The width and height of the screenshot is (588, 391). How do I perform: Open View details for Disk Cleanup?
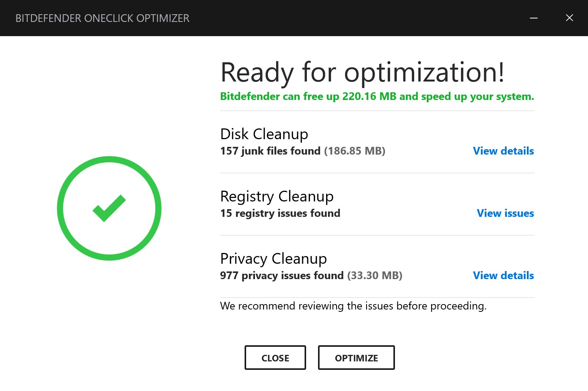point(503,151)
